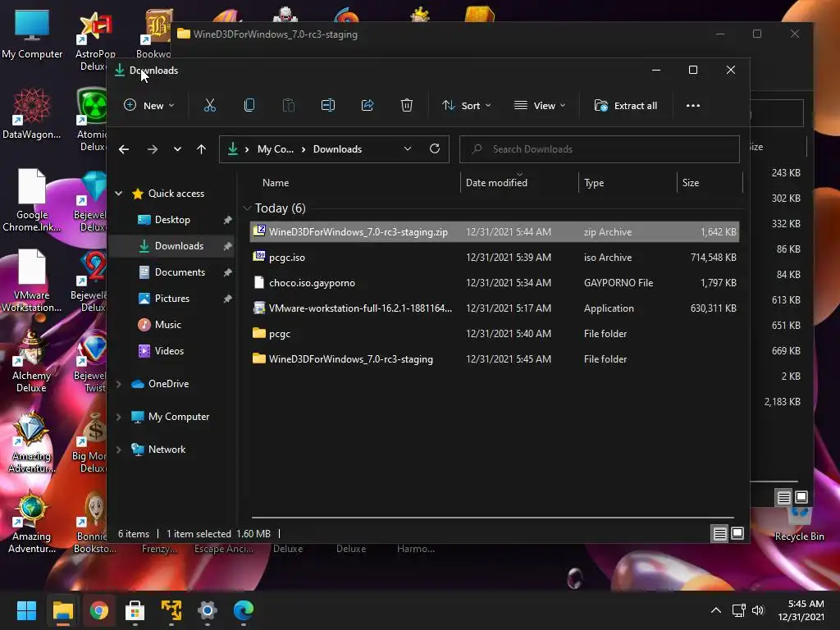840x630 pixels.
Task: Expand the address bar history dropdown
Action: 408,149
